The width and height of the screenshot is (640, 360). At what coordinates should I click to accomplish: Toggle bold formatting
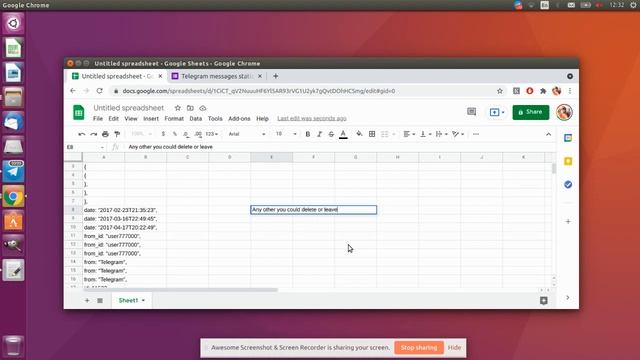pos(308,134)
